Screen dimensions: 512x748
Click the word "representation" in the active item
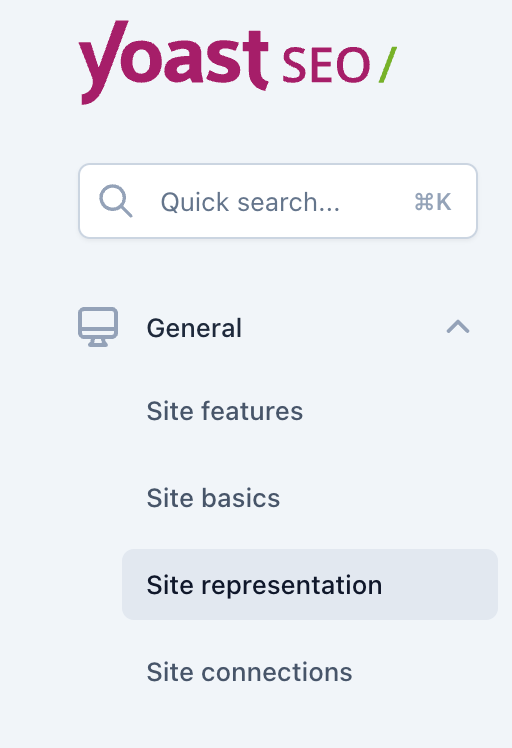tap(292, 586)
